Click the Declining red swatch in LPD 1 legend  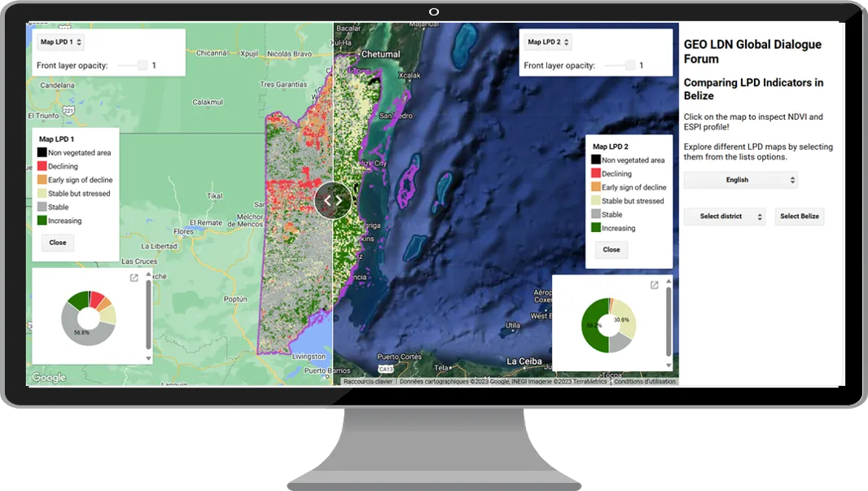(x=42, y=166)
